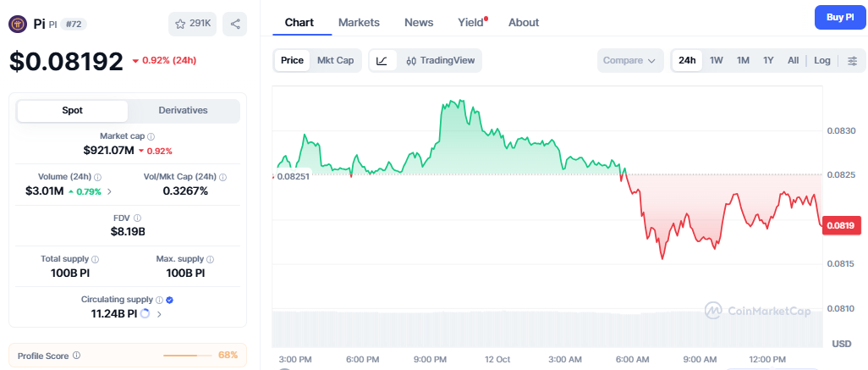Viewport: 868px width, 370px height.
Task: Add Pi to watchlist star 291K
Action: [x=193, y=24]
